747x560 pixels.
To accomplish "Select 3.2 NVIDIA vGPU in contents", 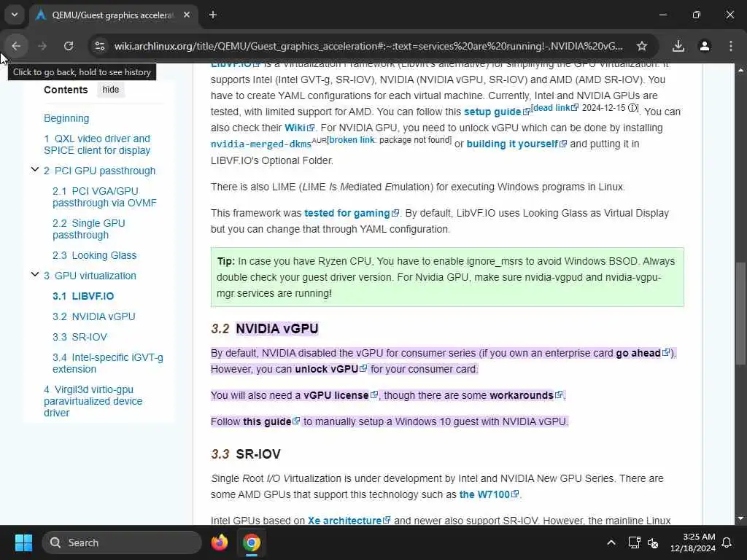I will (94, 316).
